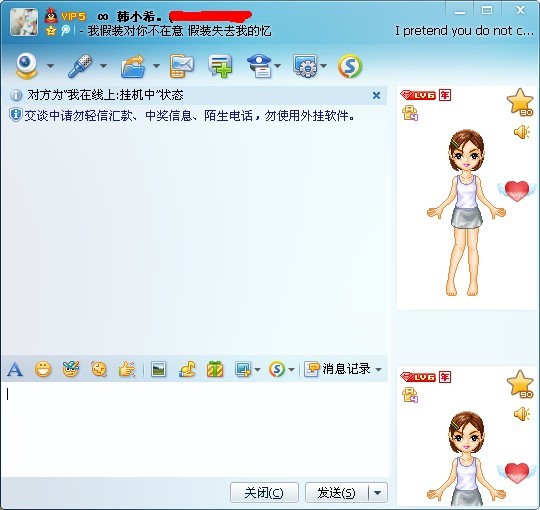Click upper QQ show 年 annual badge
Screen dimensions: 540x510
click(x=445, y=95)
